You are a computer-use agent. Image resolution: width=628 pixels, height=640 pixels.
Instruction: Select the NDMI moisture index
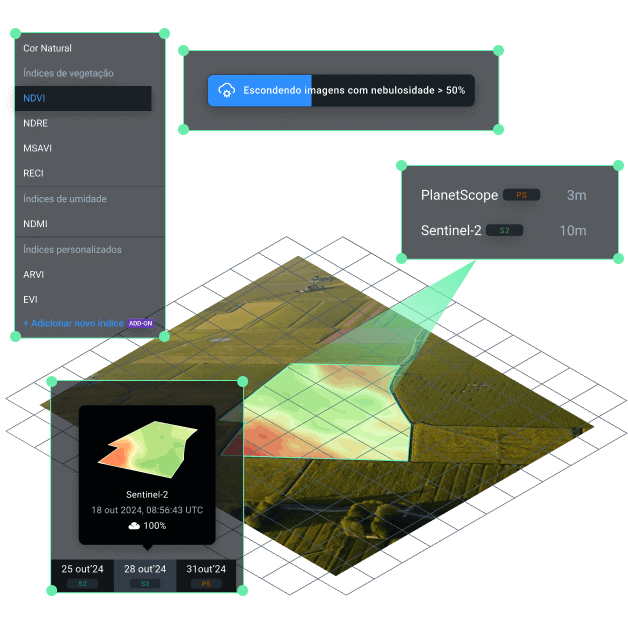click(x=36, y=224)
